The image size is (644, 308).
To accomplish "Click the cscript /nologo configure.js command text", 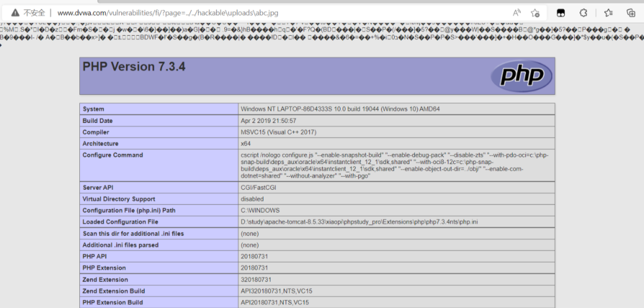I will (x=395, y=165).
